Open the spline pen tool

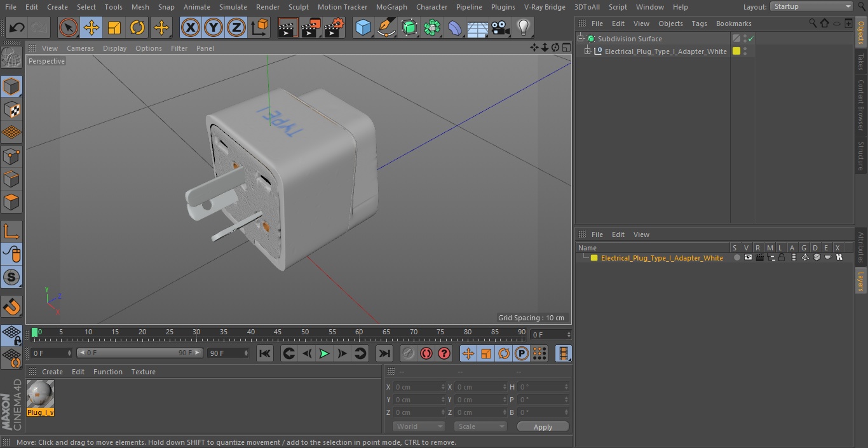click(386, 27)
